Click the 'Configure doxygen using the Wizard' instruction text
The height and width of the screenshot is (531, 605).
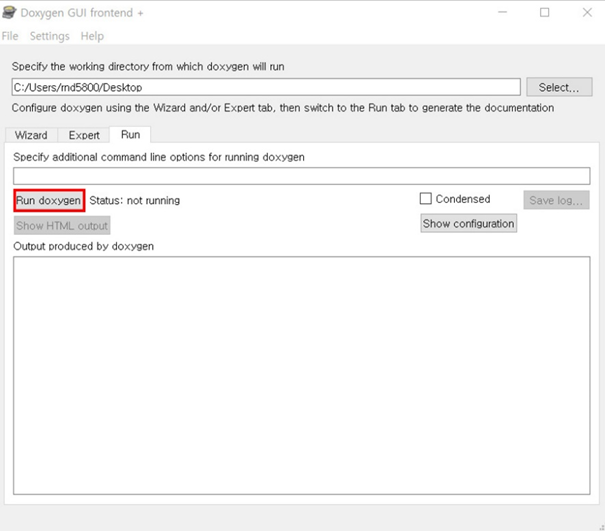click(282, 108)
